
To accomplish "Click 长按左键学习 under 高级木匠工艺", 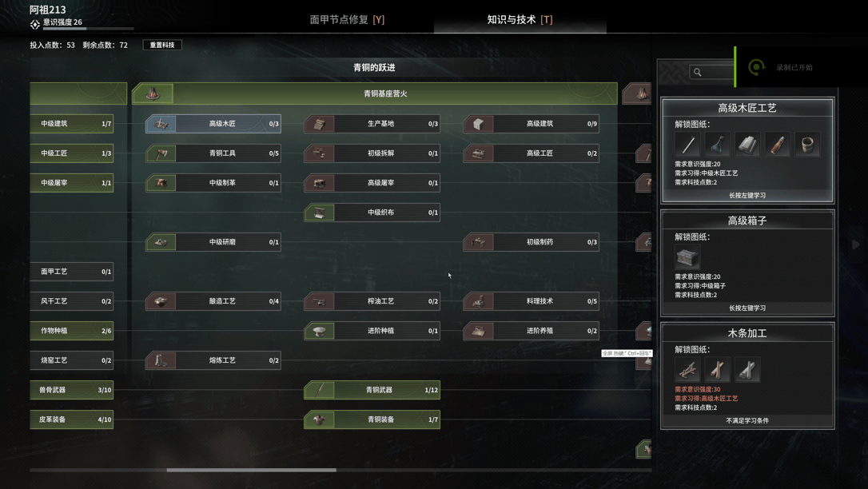I will 747,195.
